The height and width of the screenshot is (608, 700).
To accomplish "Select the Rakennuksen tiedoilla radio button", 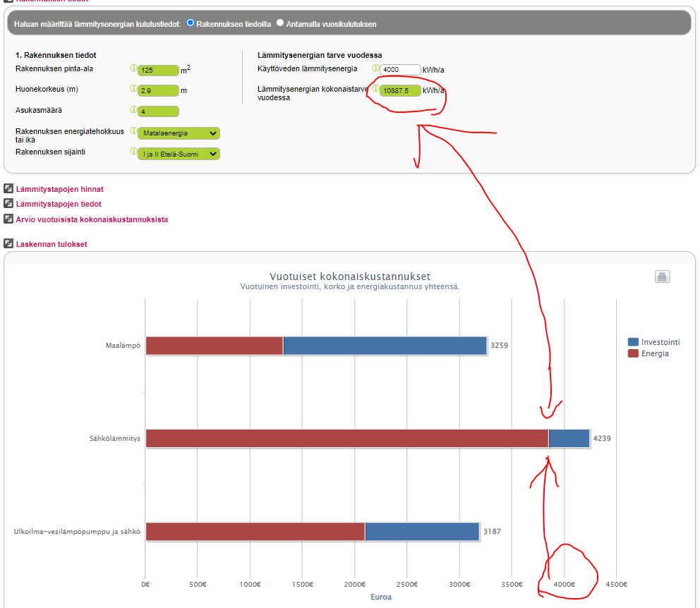I will (x=191, y=23).
